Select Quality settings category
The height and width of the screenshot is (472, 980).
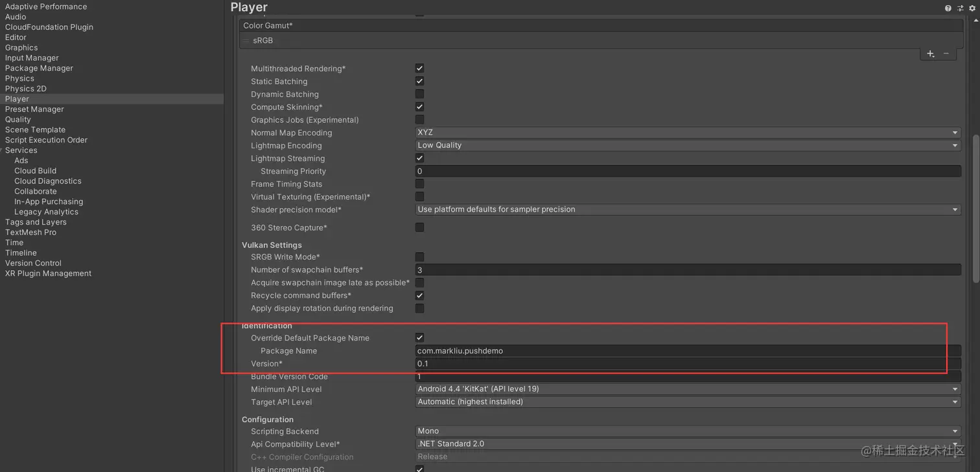pyautogui.click(x=18, y=119)
